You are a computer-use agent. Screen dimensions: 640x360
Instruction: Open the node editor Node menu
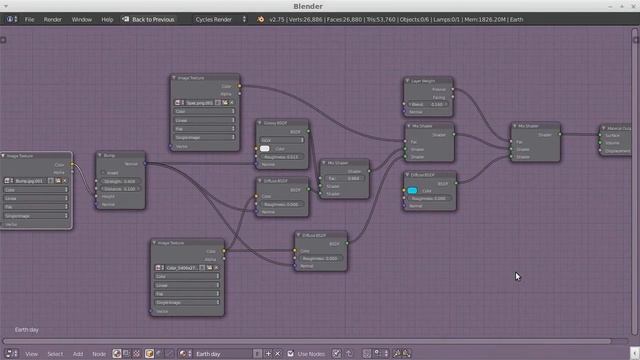pyautogui.click(x=99, y=354)
